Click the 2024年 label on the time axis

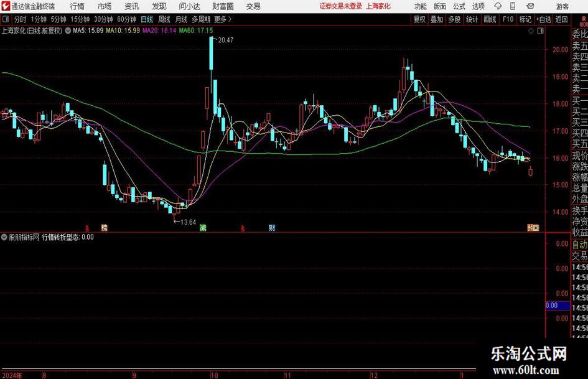click(12, 375)
